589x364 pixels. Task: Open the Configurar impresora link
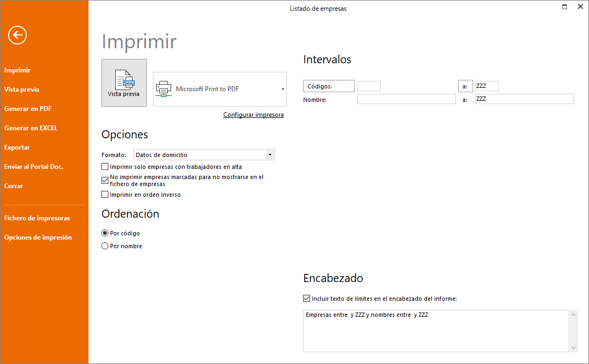pyautogui.click(x=254, y=115)
